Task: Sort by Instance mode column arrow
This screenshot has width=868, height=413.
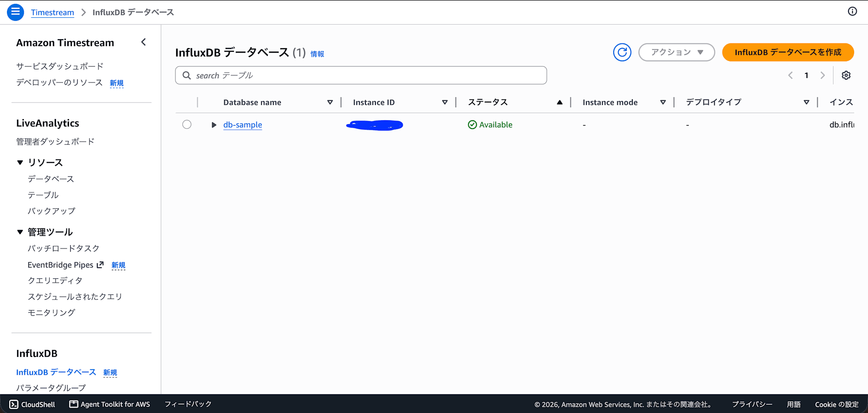Action: click(663, 102)
